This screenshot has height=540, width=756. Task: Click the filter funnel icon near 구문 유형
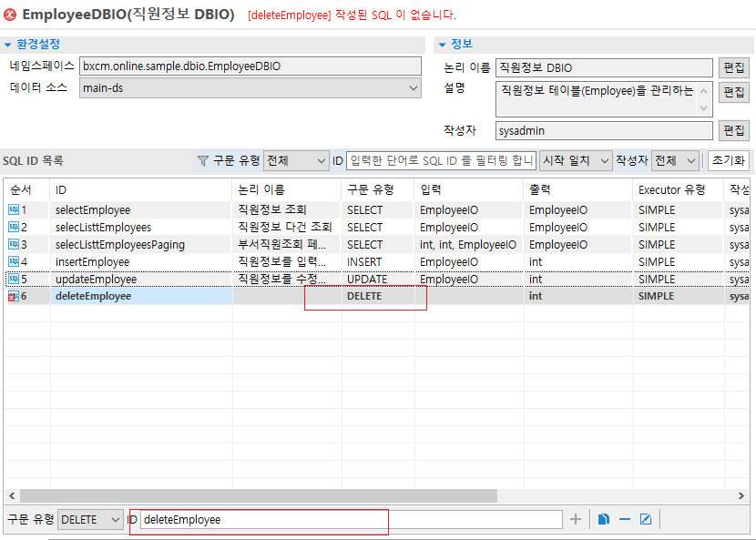203,161
